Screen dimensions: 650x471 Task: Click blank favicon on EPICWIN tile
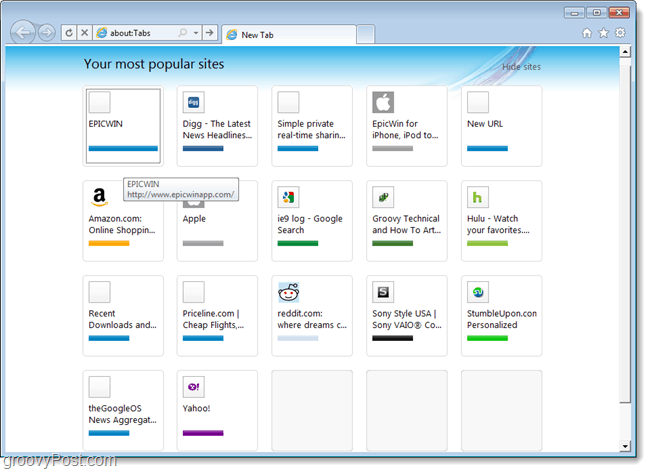[99, 102]
